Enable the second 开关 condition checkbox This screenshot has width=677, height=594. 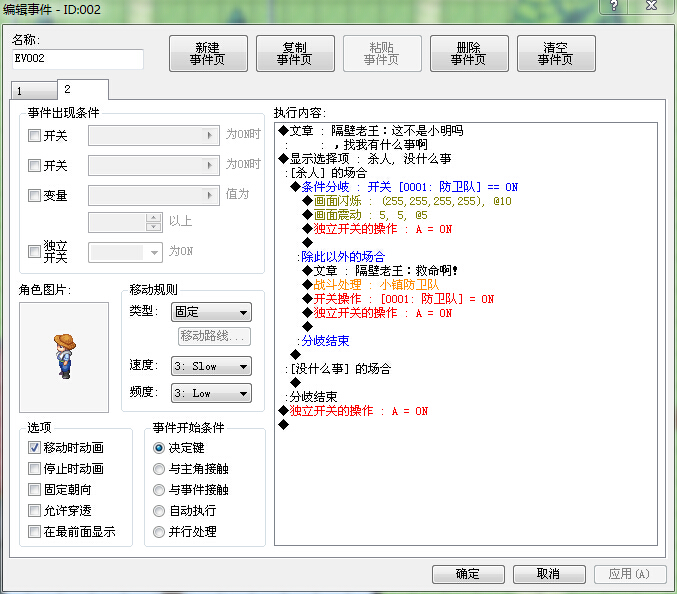34,165
